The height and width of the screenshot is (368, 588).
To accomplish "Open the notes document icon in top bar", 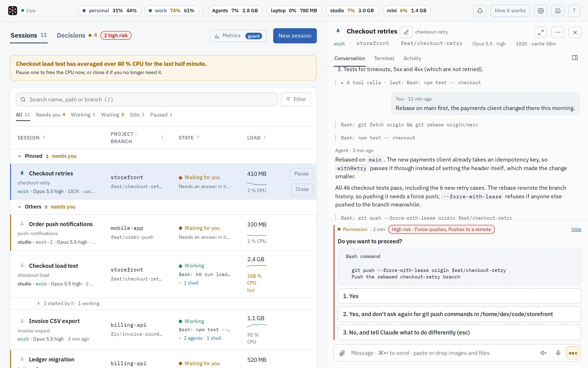I will (x=558, y=11).
